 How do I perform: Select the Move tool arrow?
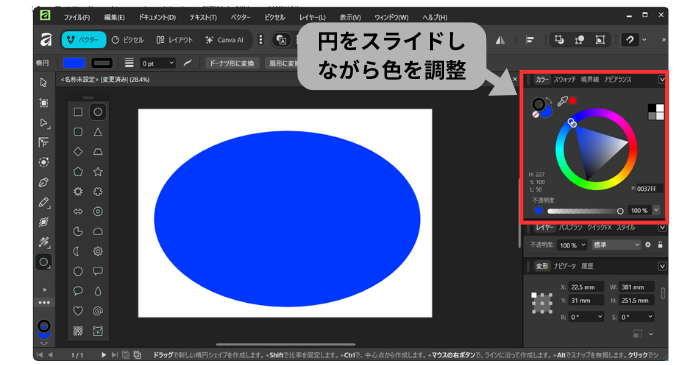[43, 83]
